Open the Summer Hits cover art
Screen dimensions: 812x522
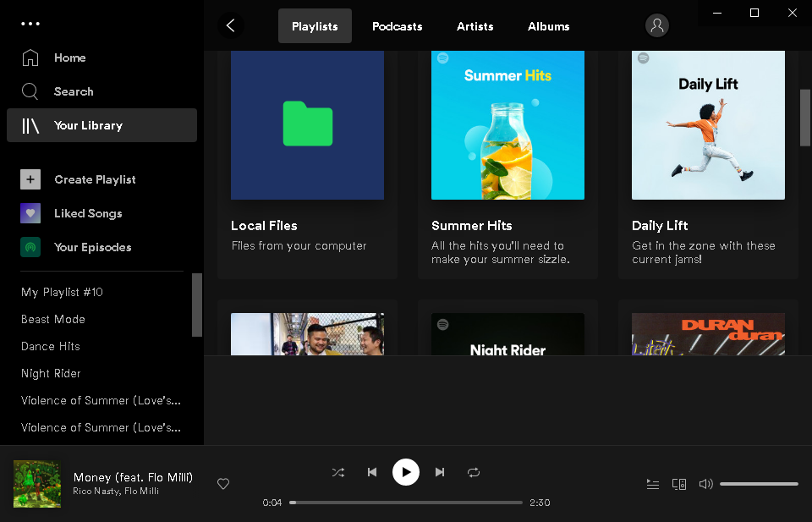[508, 125]
